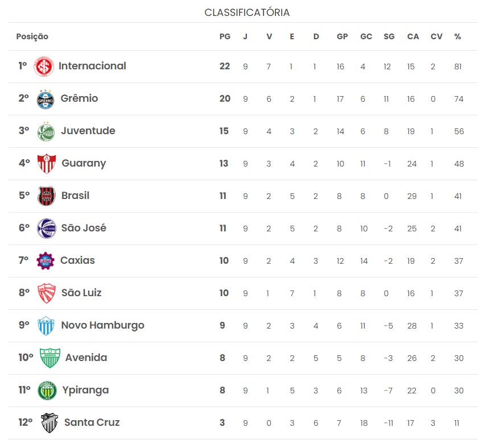Open the Internacional team name link

click(x=92, y=66)
